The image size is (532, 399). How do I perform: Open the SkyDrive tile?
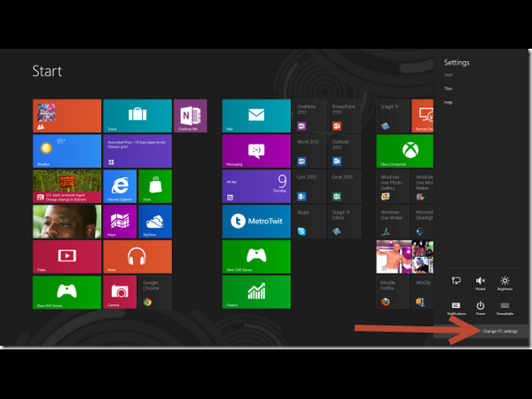tap(154, 222)
